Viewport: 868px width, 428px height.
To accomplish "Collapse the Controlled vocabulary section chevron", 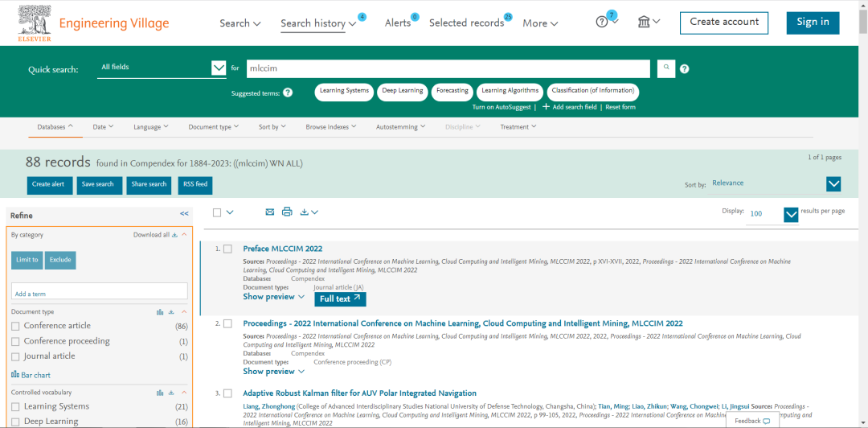I will pyautogui.click(x=184, y=393).
